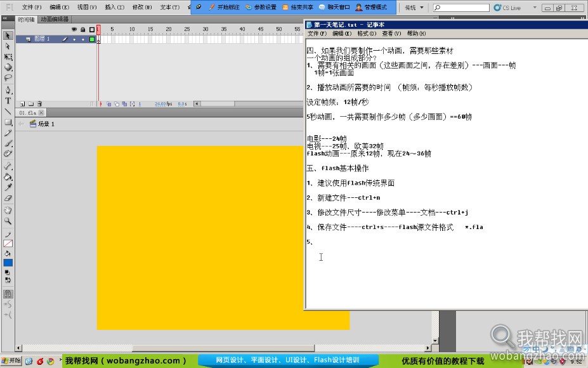Click the delete layer trash icon
The height and width of the screenshot is (368, 588).
tap(39, 104)
